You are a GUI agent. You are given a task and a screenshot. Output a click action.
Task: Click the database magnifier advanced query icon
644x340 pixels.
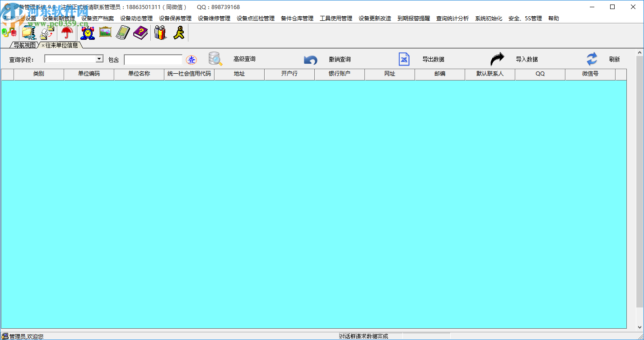coord(215,59)
